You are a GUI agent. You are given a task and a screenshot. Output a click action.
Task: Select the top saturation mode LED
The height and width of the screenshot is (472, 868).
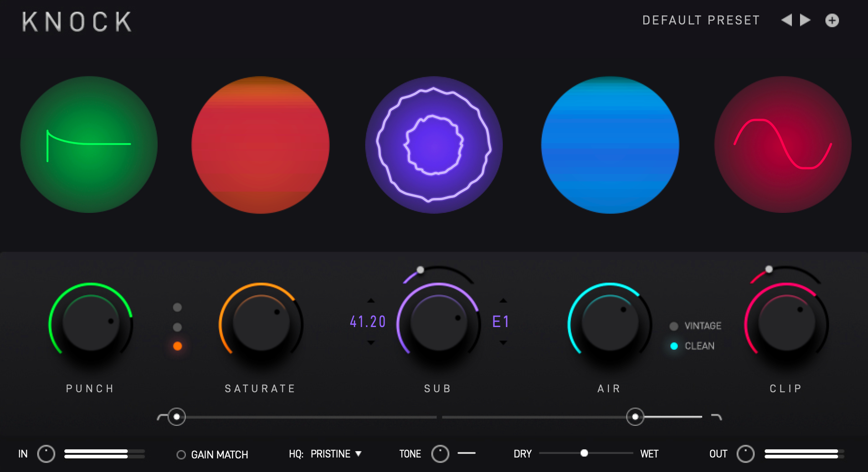177,307
